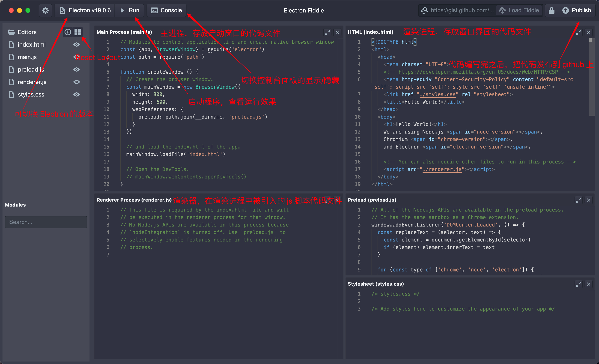The width and height of the screenshot is (599, 364).
Task: Close the HTML (index.html) panel
Action: [x=588, y=32]
